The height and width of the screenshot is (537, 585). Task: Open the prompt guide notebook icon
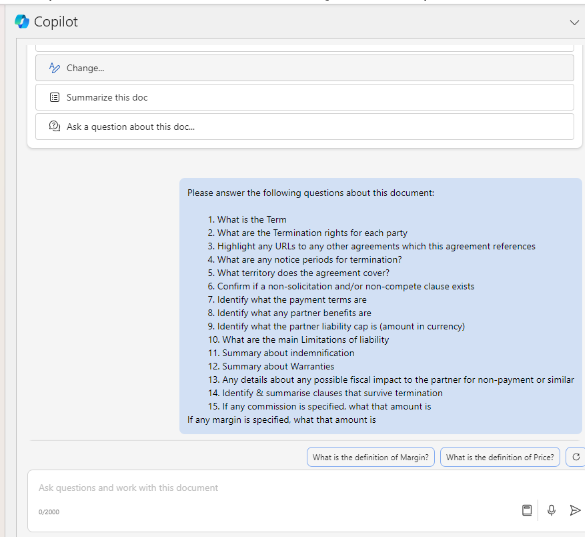tap(527, 510)
